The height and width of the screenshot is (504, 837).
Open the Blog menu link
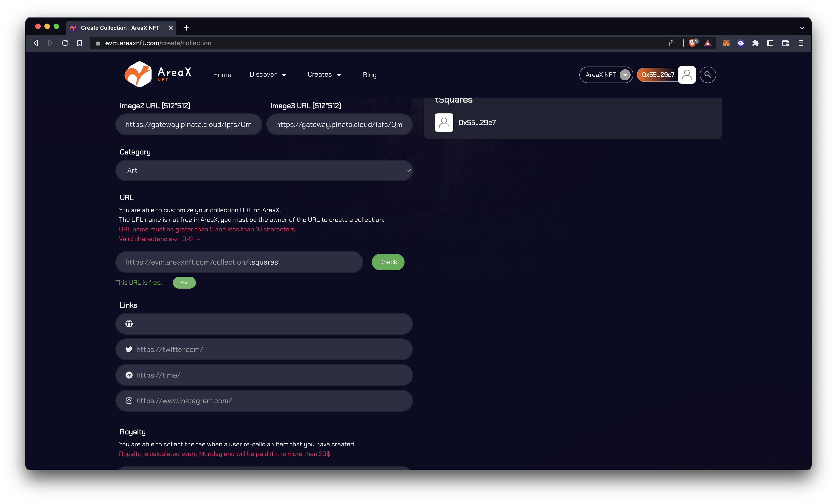pyautogui.click(x=370, y=75)
